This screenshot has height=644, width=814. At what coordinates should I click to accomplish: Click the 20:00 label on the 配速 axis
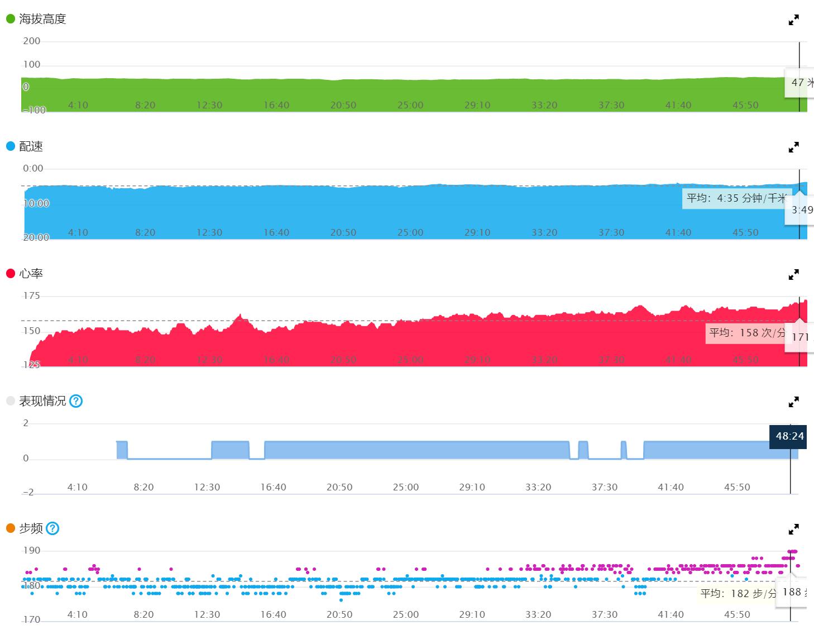click(x=36, y=237)
